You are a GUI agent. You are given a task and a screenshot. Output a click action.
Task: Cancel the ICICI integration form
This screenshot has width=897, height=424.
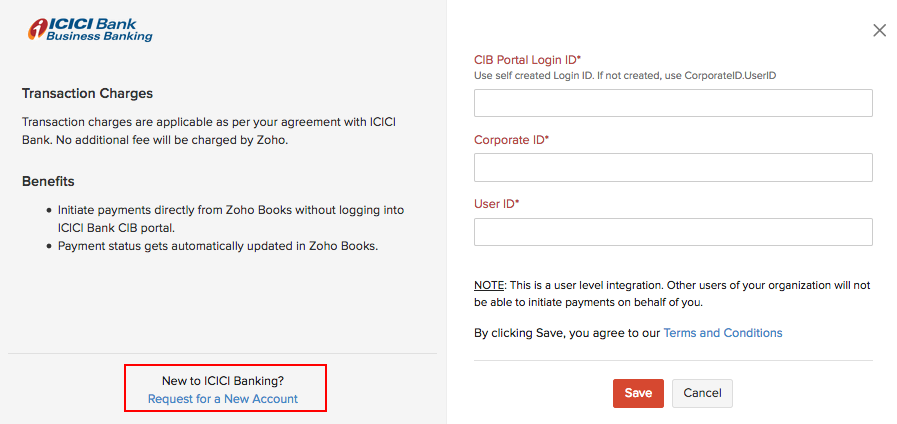click(702, 393)
